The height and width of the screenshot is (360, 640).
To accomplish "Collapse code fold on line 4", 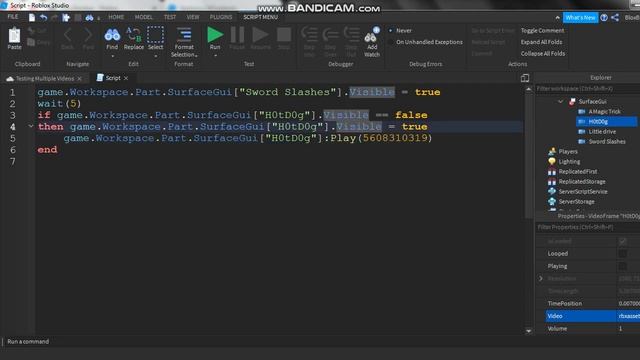I will [31, 126].
